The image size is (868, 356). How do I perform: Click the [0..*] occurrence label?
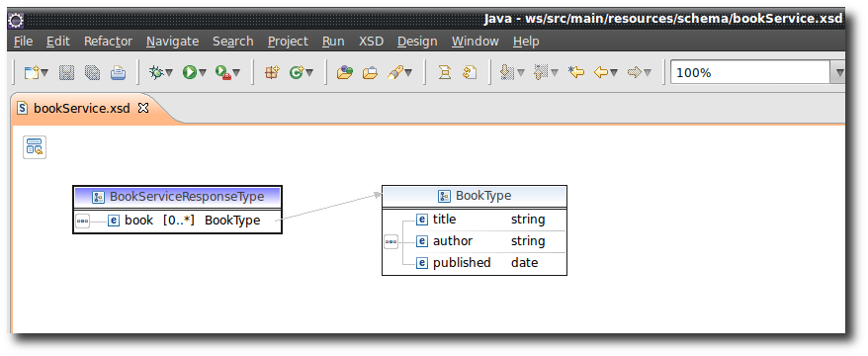coord(179,221)
